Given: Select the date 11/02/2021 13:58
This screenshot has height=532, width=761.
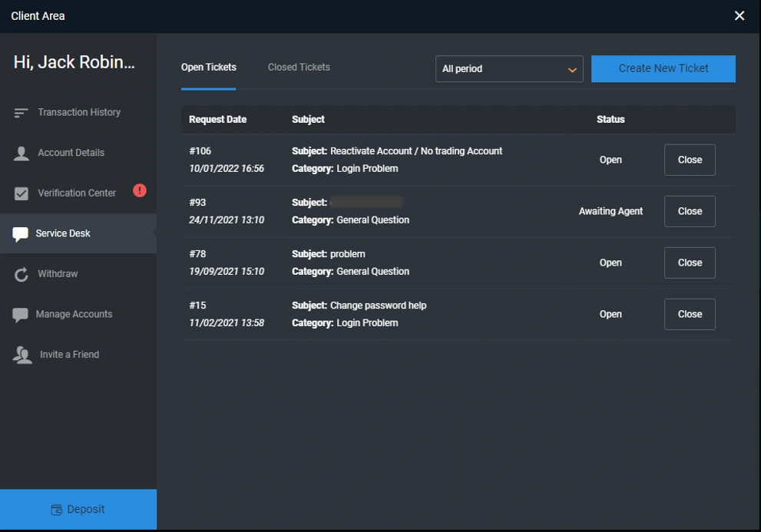Looking at the screenshot, I should (x=227, y=322).
